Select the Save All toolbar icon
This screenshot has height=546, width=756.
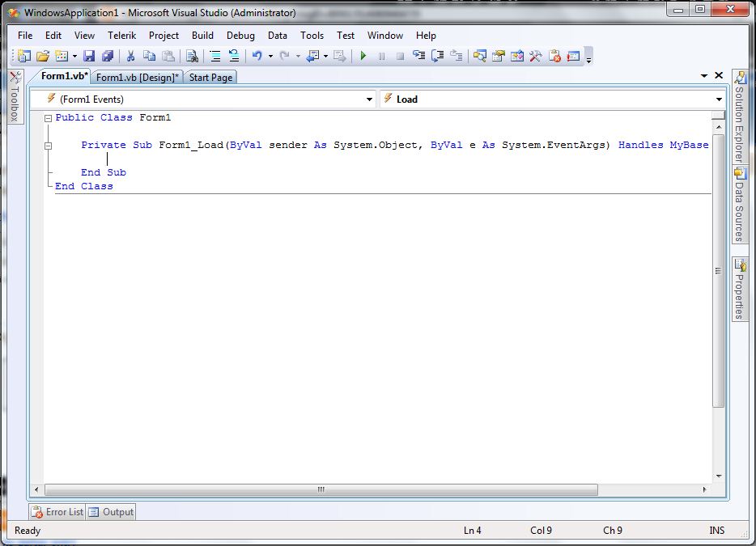(x=107, y=56)
